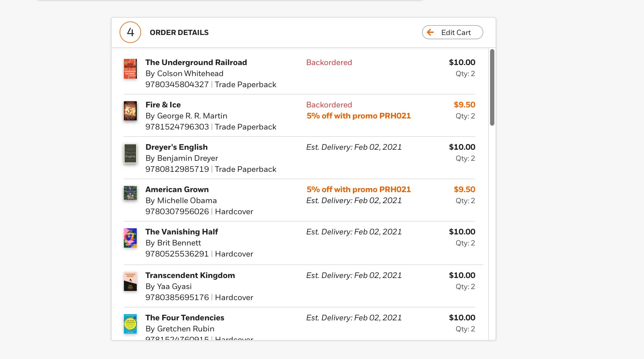Screen dimensions: 644x359
Task: Open The Underground Railroad title link
Action: pos(196,62)
